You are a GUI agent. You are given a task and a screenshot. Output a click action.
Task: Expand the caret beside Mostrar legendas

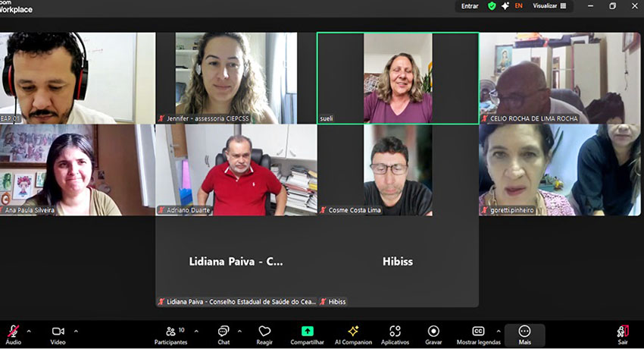pos(498,331)
